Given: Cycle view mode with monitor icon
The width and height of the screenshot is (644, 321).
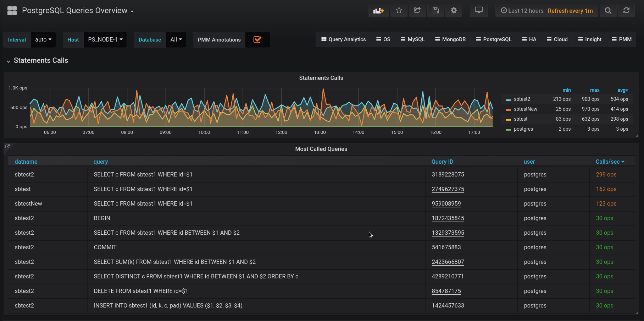Looking at the screenshot, I should pos(479,10).
